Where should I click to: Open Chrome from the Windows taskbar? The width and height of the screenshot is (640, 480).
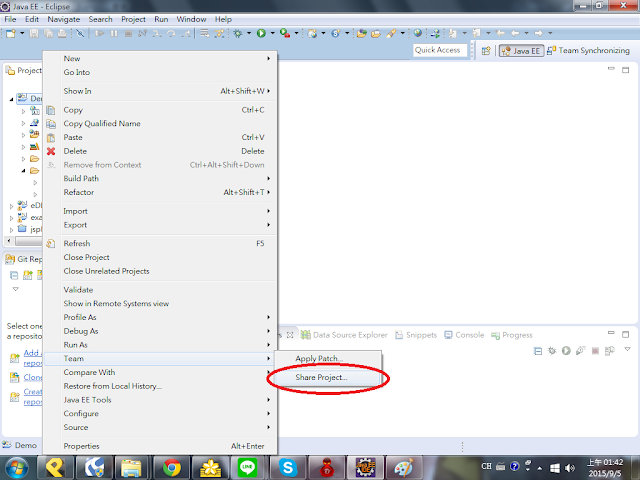(x=172, y=468)
